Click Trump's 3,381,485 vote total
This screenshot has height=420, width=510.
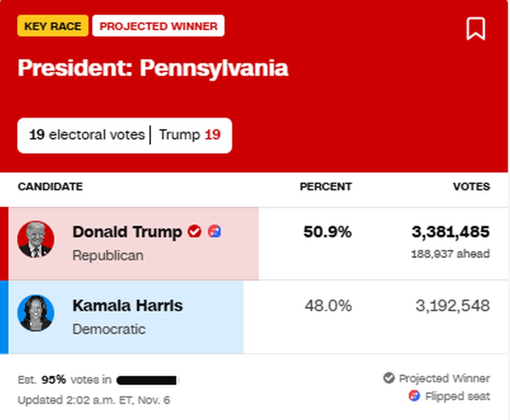point(451,232)
